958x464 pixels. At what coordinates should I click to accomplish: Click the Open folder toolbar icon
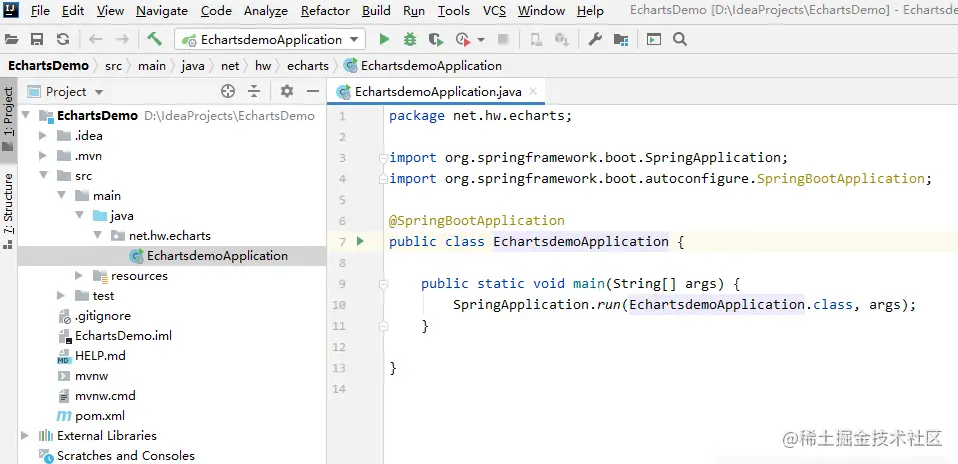click(11, 40)
